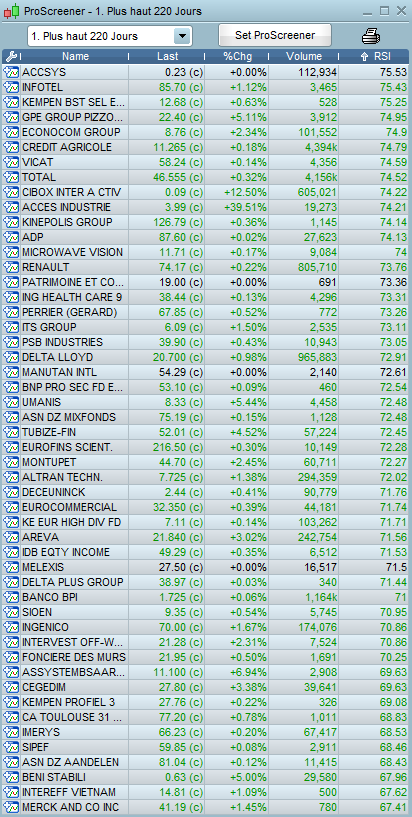Click the 805,710 volume cell

(x=317, y=267)
